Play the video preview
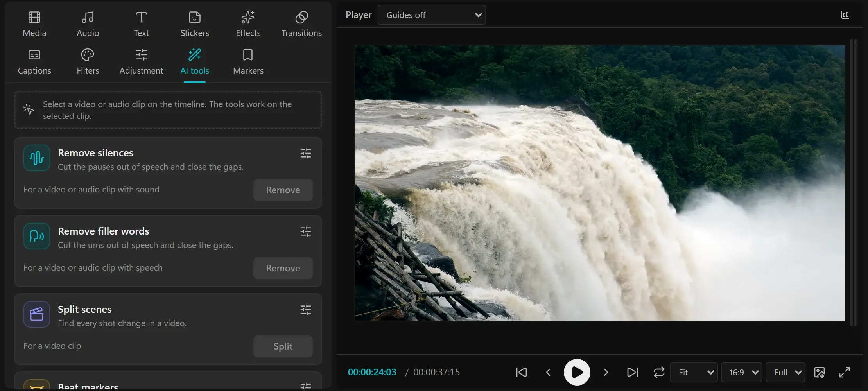This screenshot has width=868, height=391. tap(577, 372)
